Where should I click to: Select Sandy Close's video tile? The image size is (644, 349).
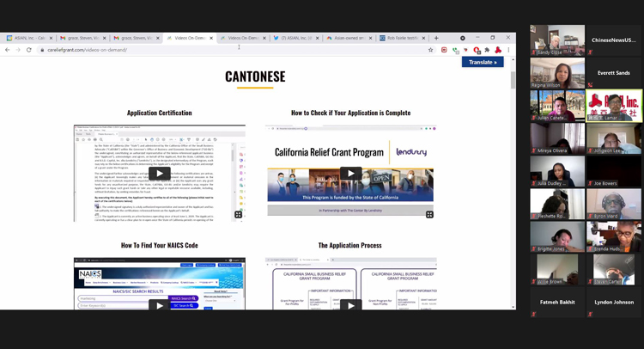(557, 40)
